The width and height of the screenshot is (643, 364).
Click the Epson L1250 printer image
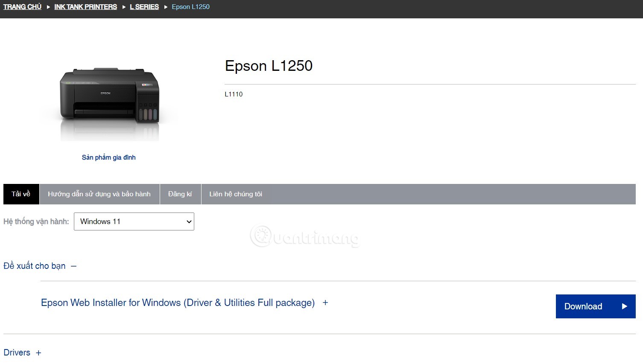coord(110,104)
